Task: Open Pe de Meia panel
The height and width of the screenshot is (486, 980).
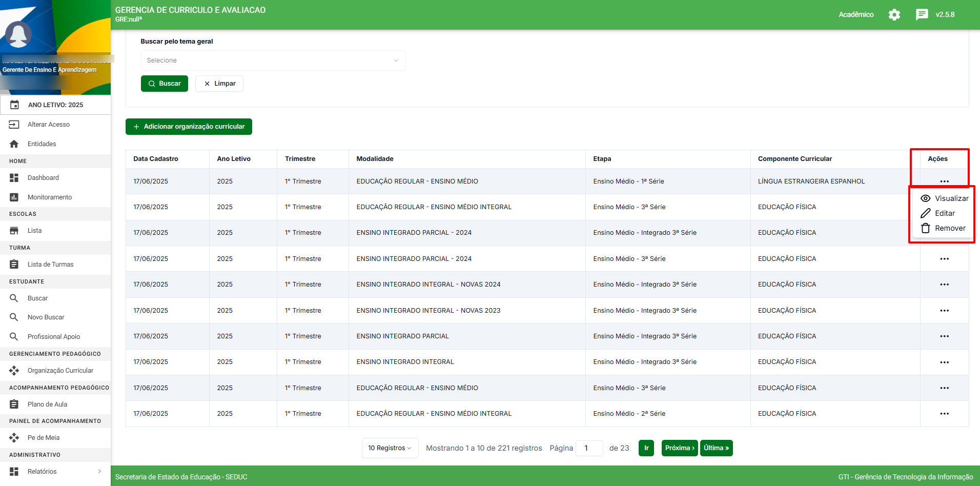Action: [43, 438]
